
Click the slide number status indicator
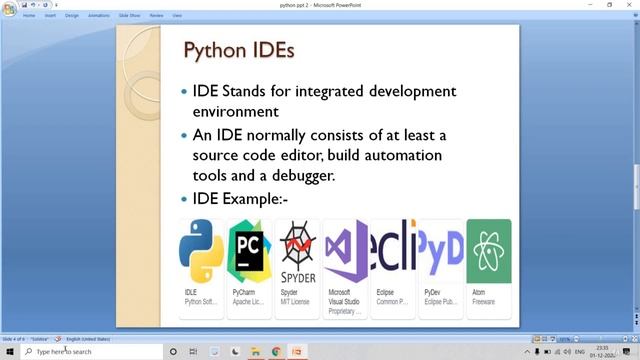pos(13,339)
